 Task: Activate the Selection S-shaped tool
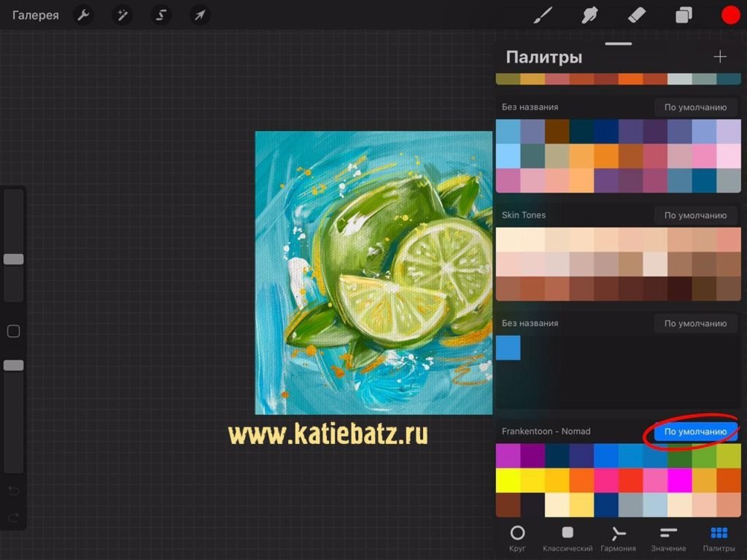[160, 15]
